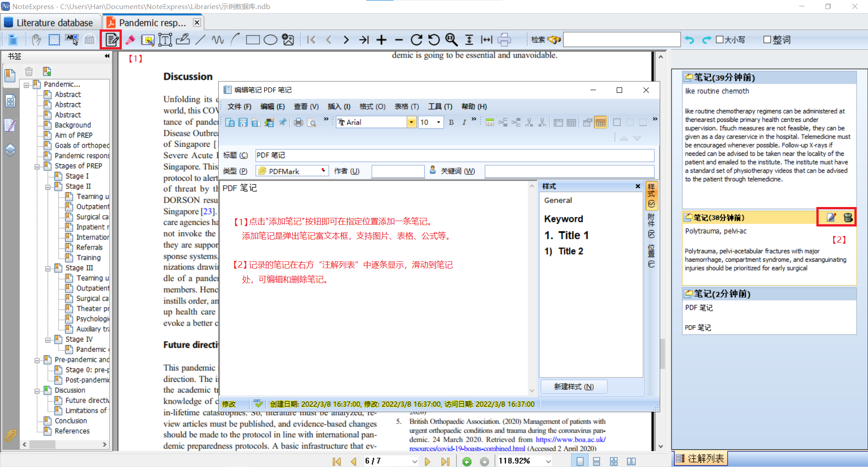The image size is (868, 467).
Task: Enable the 大小写 case-sensitive checkbox
Action: tap(719, 40)
